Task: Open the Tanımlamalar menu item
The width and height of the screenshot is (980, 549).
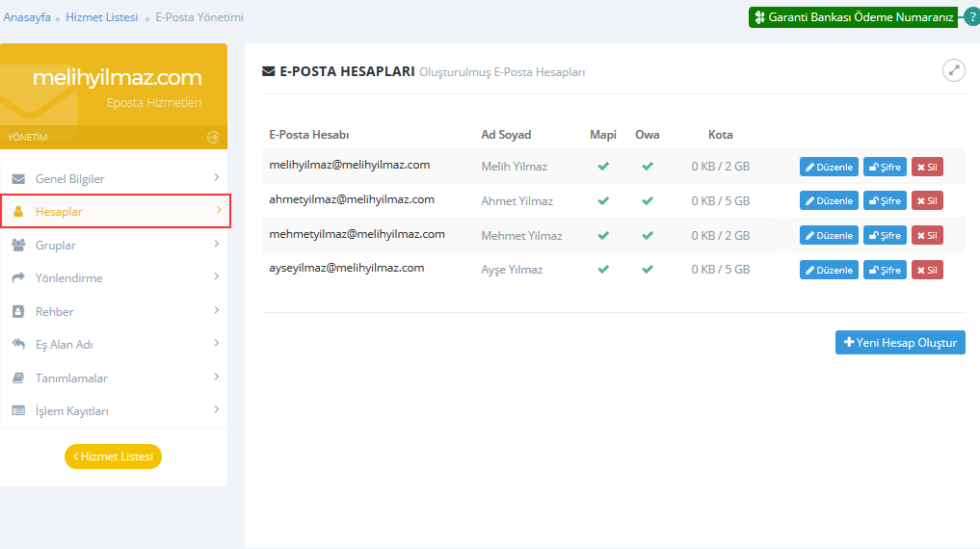Action: point(71,378)
